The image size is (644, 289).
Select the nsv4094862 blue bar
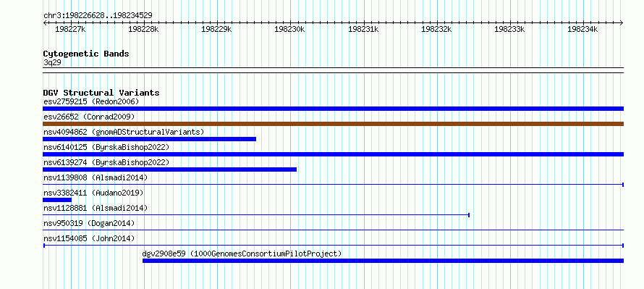tap(150, 139)
